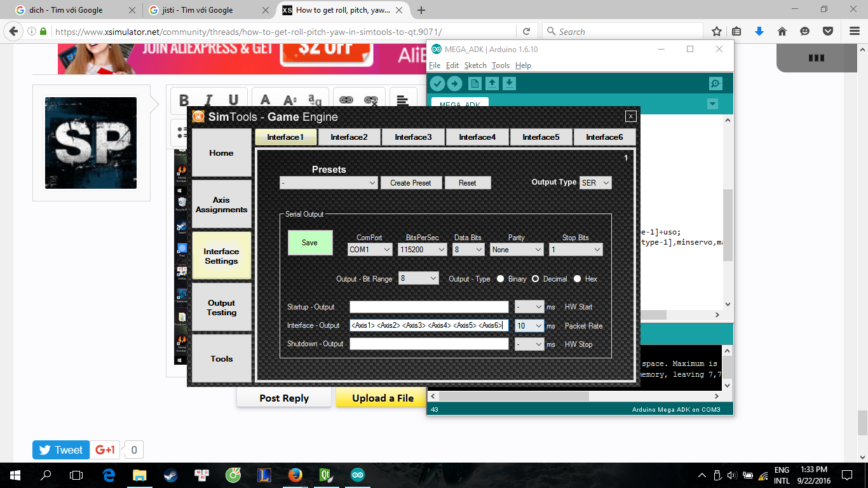
Task: Select Binary output type
Action: pos(501,279)
